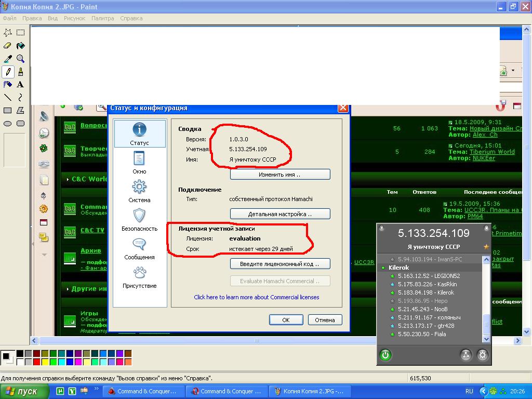532x399 pixels.
Task: Open the Файл menu
Action: pos(9,18)
